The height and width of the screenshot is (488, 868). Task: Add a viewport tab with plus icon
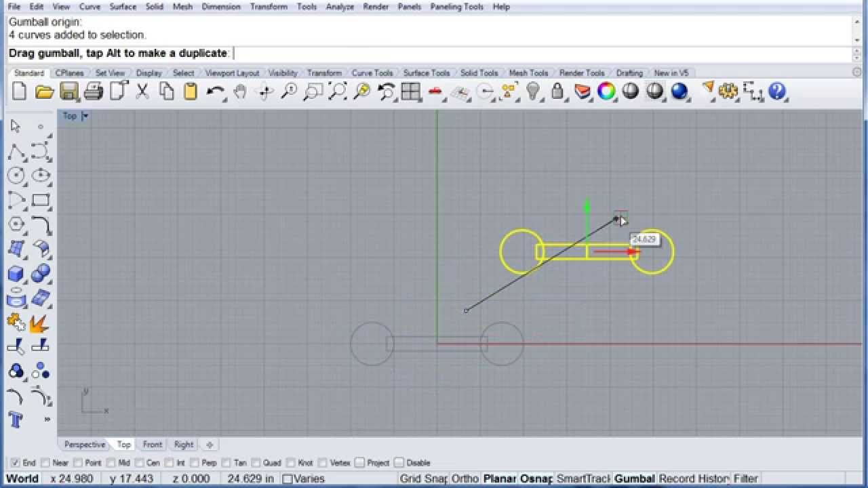pos(210,445)
